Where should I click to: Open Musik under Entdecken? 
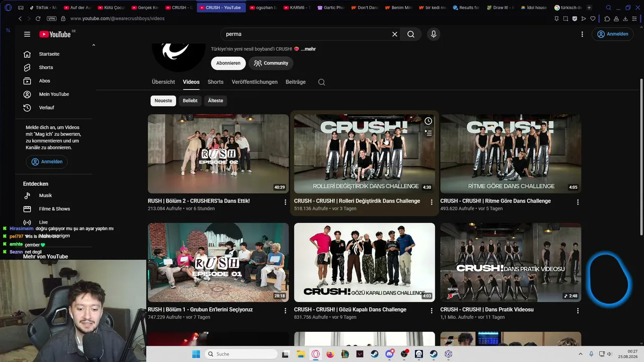click(x=45, y=196)
